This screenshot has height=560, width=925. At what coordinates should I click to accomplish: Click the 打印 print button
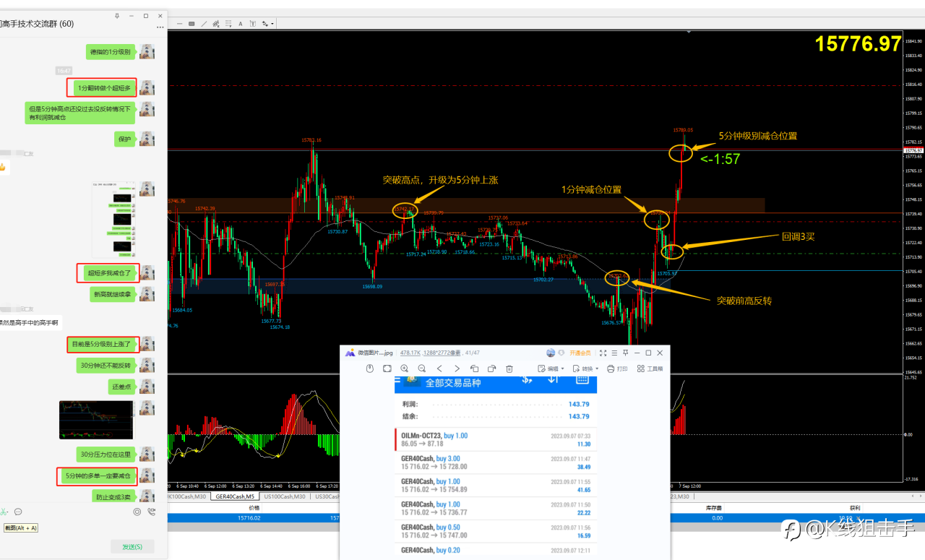618,369
